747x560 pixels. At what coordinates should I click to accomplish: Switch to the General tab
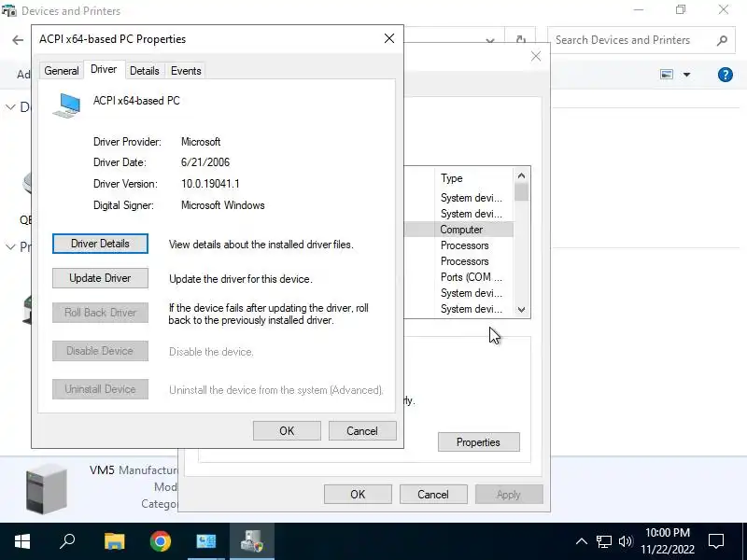(62, 71)
